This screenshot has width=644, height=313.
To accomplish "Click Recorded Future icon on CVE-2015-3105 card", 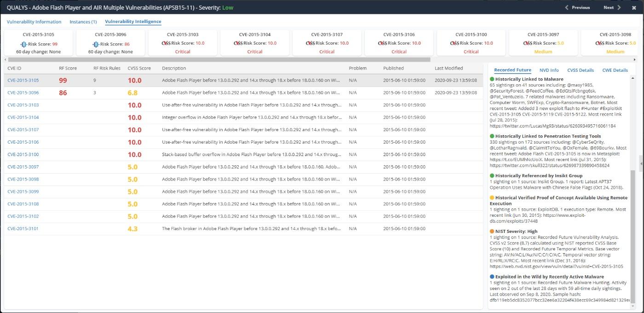I will pyautogui.click(x=24, y=44).
